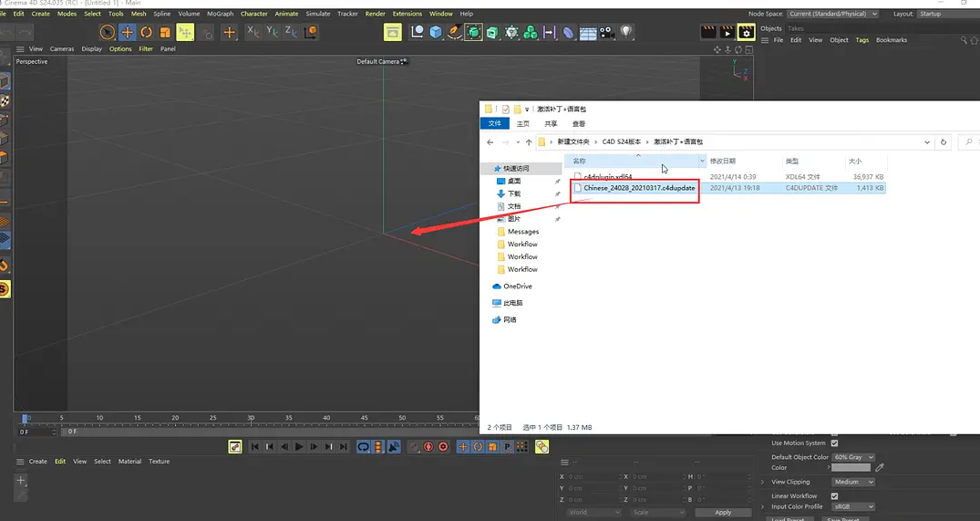Render to Picture Viewer icon
This screenshot has height=521, width=980.
point(727,31)
